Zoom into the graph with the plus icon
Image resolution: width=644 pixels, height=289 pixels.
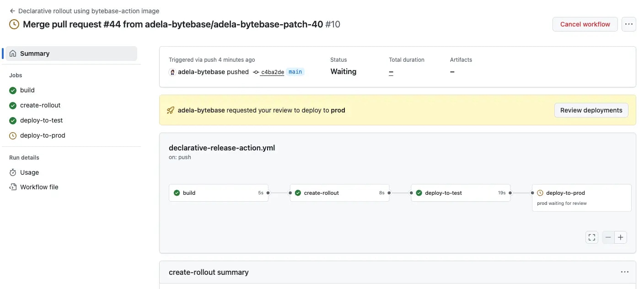pyautogui.click(x=621, y=237)
